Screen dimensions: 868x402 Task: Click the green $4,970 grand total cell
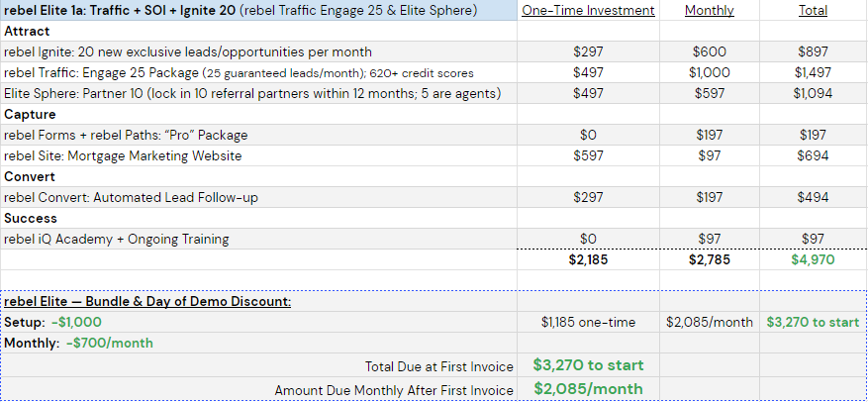pyautogui.click(x=813, y=259)
